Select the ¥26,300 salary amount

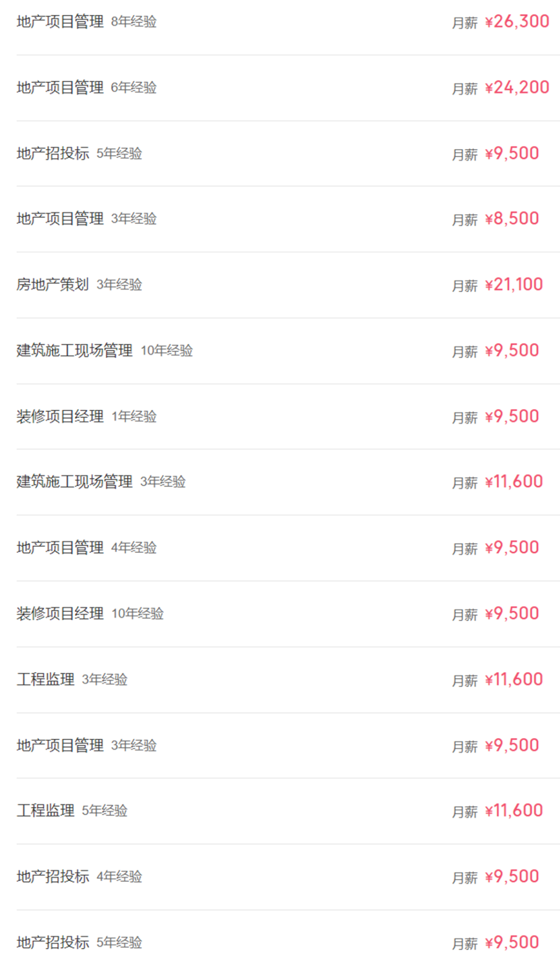(x=517, y=22)
